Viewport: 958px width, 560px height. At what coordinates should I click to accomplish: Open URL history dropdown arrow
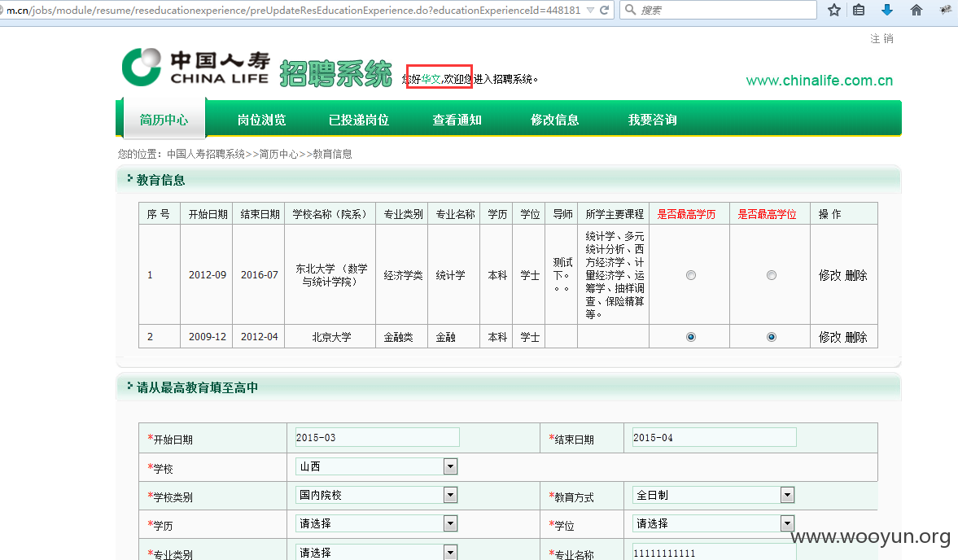(589, 11)
